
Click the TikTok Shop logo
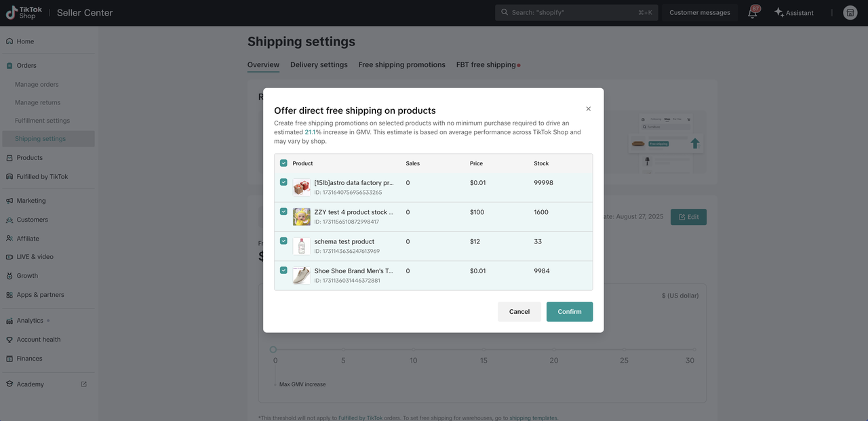click(x=24, y=13)
